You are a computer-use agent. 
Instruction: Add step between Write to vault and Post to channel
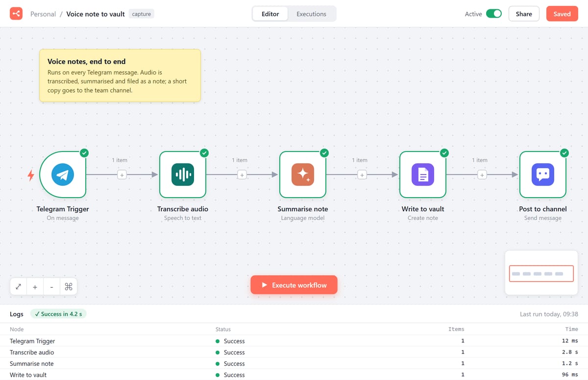pyautogui.click(x=482, y=175)
